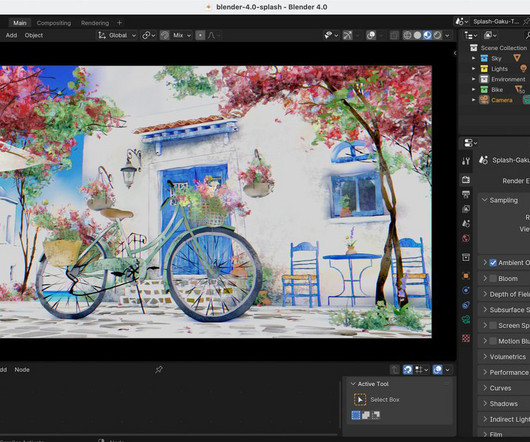Image resolution: width=530 pixels, height=442 pixels.
Task: Toggle proportional editing button
Action: [200, 35]
